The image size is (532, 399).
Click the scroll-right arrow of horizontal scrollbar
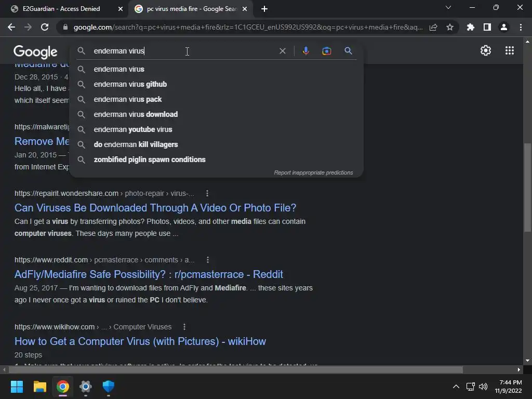click(519, 369)
